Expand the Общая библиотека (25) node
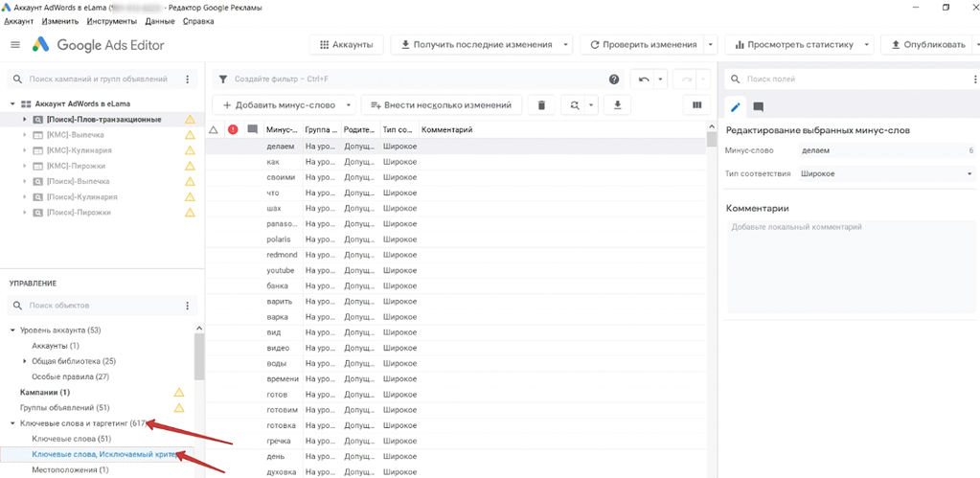Image resolution: width=980 pixels, height=478 pixels. click(x=24, y=361)
